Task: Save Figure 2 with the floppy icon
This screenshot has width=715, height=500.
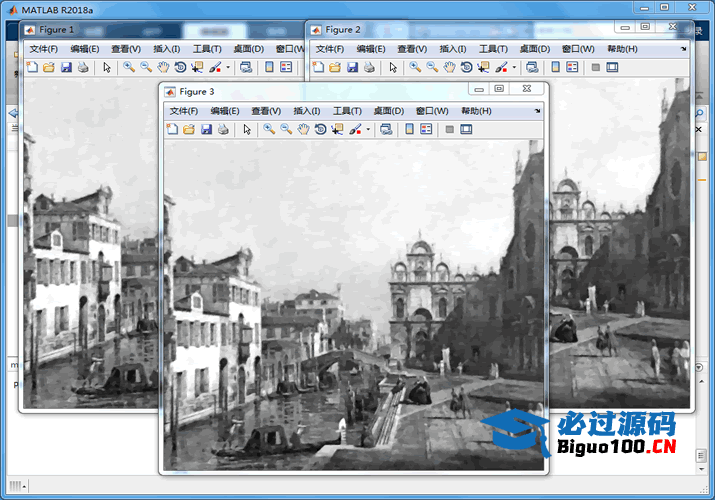Action: (x=352, y=67)
